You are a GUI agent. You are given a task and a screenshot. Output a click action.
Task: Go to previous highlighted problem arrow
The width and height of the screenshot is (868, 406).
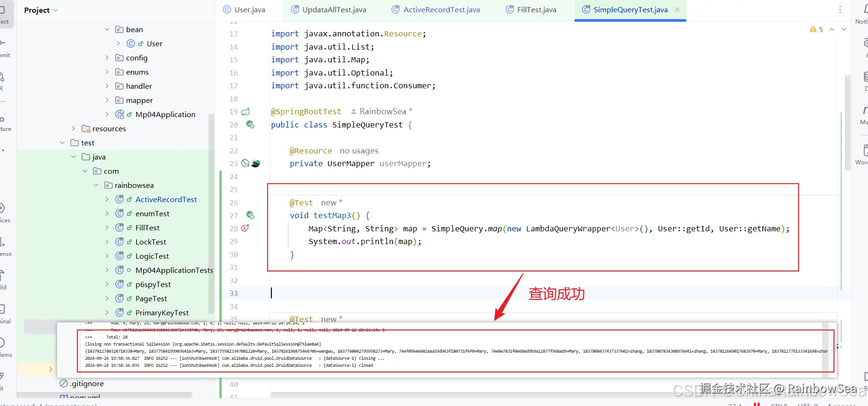tap(832, 29)
